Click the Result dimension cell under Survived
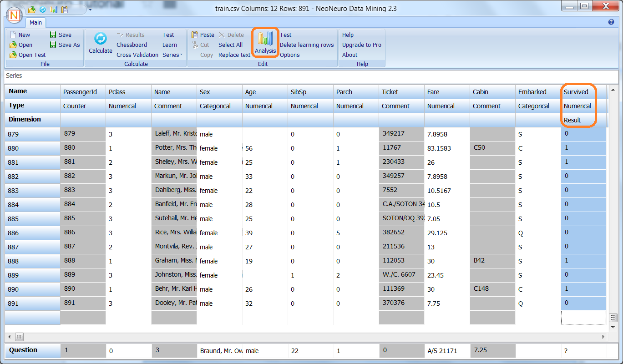 (583, 120)
